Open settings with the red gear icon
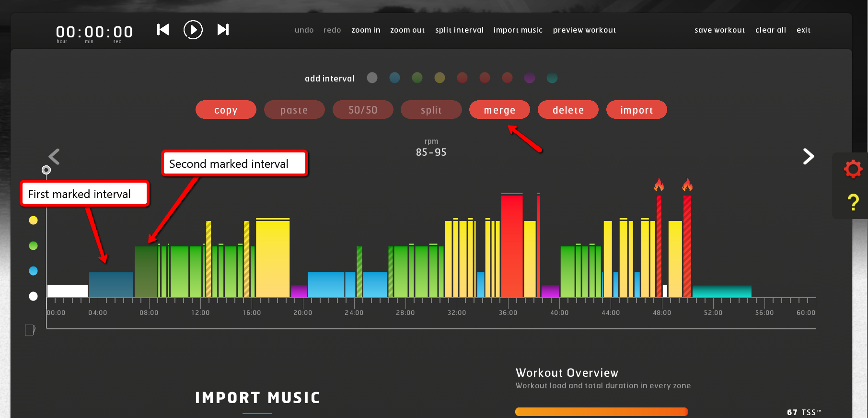This screenshot has height=418, width=868. click(853, 169)
